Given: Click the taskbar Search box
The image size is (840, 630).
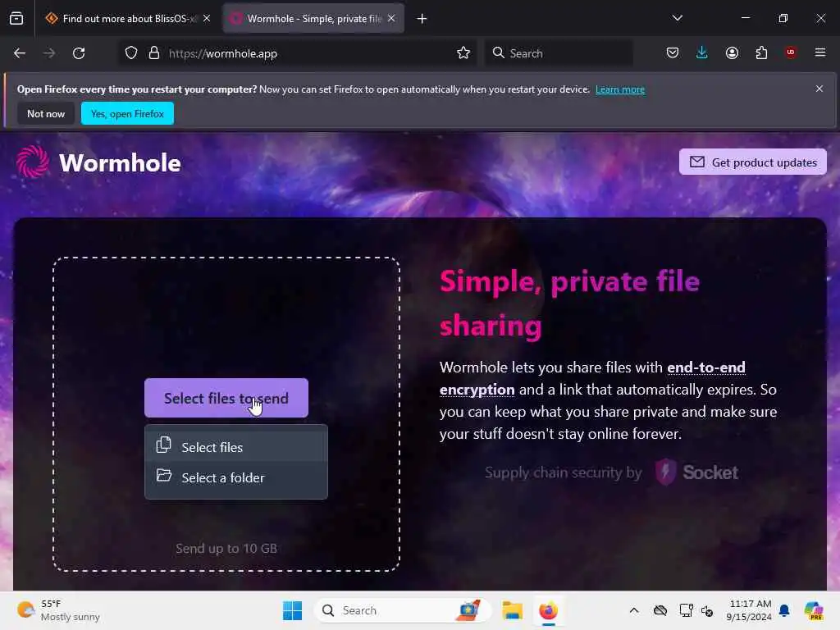Looking at the screenshot, I should (402, 610).
